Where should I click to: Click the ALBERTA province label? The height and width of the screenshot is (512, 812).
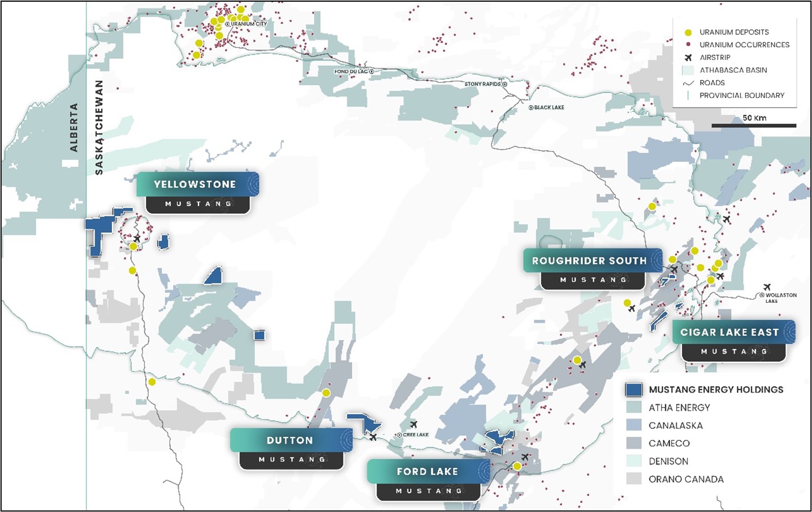point(74,128)
